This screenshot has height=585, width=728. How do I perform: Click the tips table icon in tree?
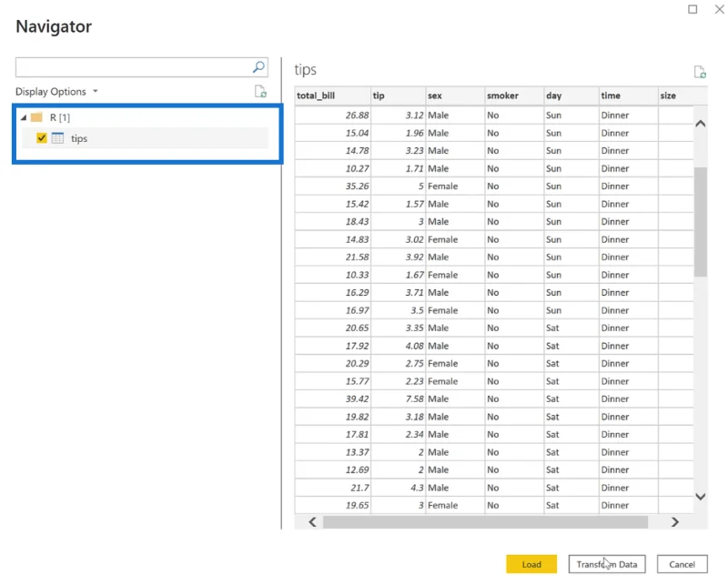(x=57, y=138)
